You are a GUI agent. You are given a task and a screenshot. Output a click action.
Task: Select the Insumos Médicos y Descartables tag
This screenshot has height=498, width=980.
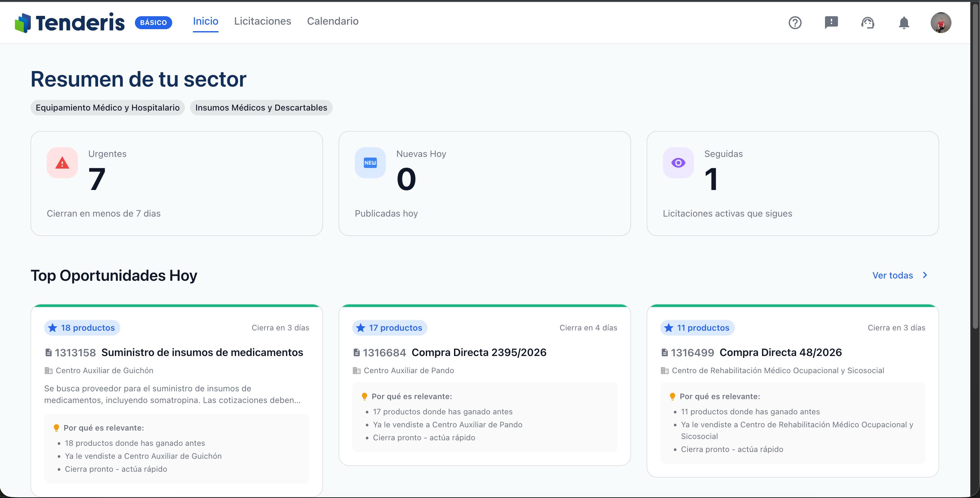click(261, 108)
